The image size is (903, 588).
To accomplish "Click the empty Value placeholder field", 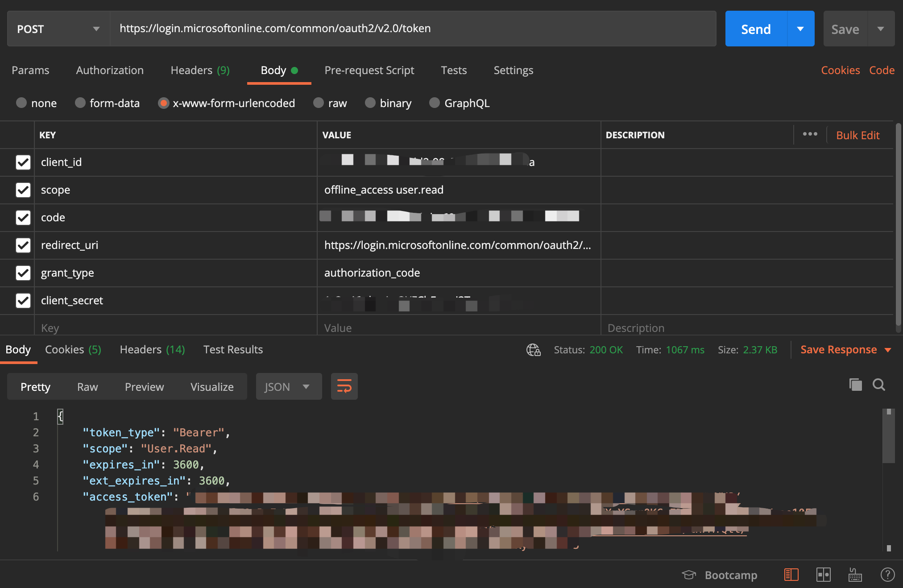I will tap(459, 328).
